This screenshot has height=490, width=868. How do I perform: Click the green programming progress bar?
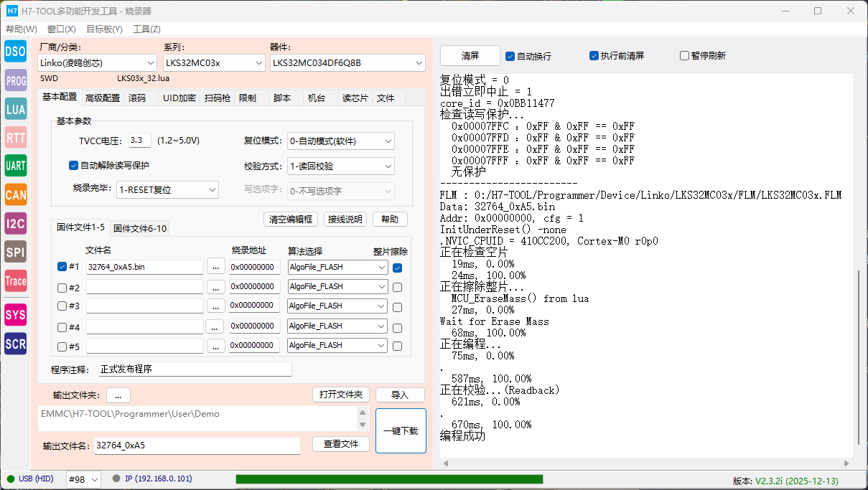point(388,479)
